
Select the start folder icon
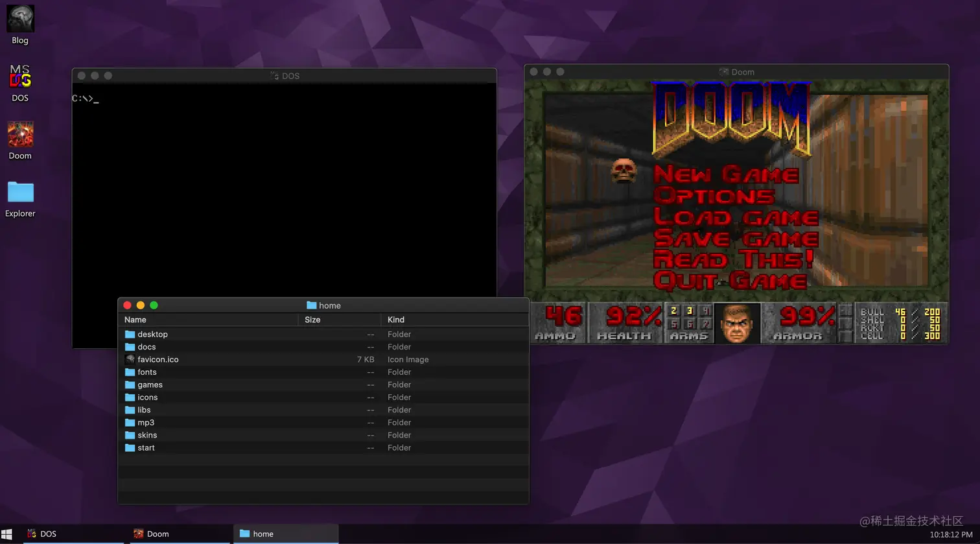coord(130,448)
